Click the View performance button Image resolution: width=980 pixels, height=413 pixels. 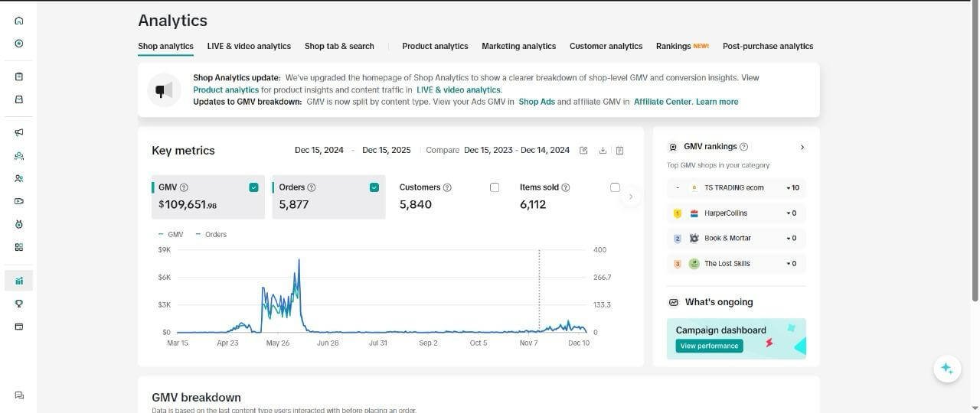click(709, 346)
